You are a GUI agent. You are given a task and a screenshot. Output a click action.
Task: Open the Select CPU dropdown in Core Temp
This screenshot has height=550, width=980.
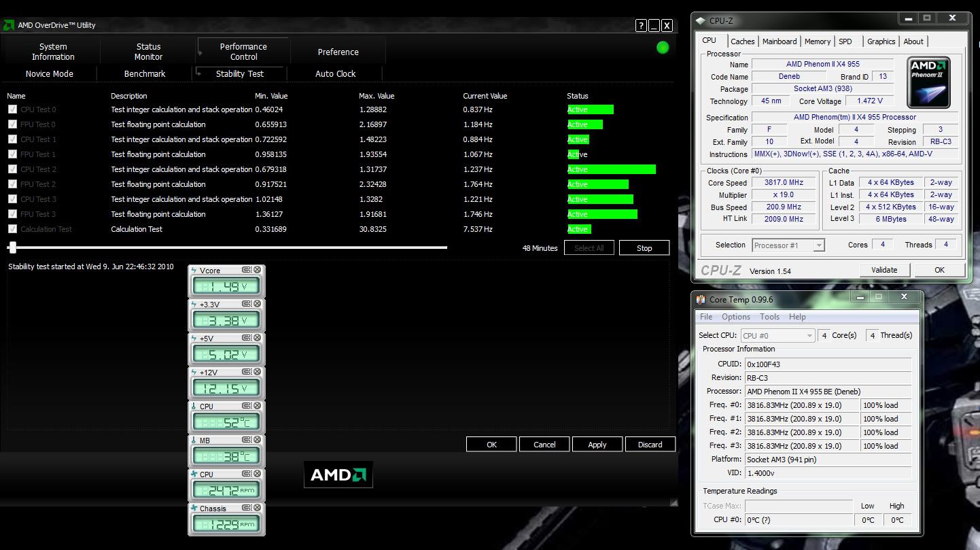point(777,335)
